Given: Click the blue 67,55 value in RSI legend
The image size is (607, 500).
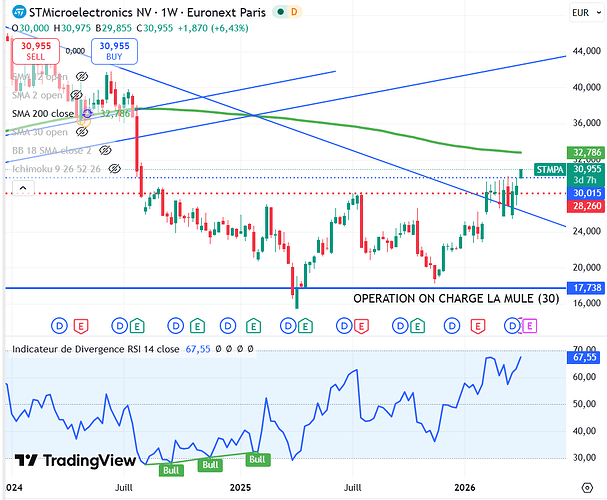Looking at the screenshot, I should pos(198,349).
